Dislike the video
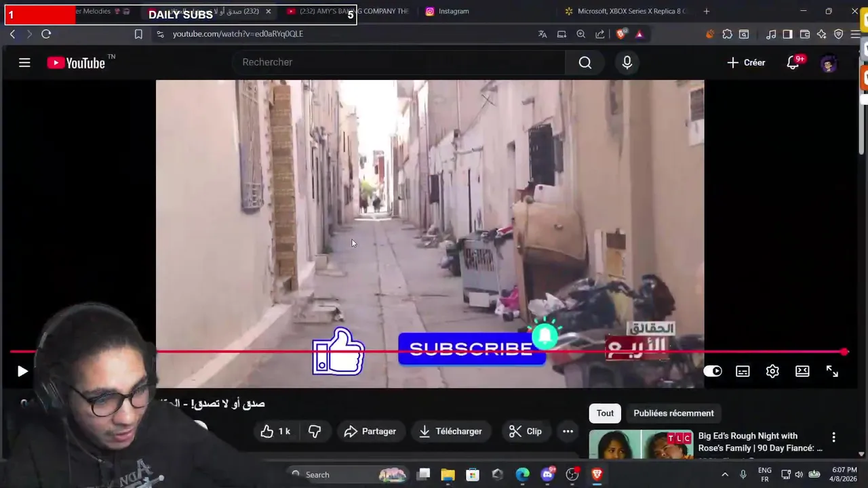The width and height of the screenshot is (868, 488). tap(315, 431)
